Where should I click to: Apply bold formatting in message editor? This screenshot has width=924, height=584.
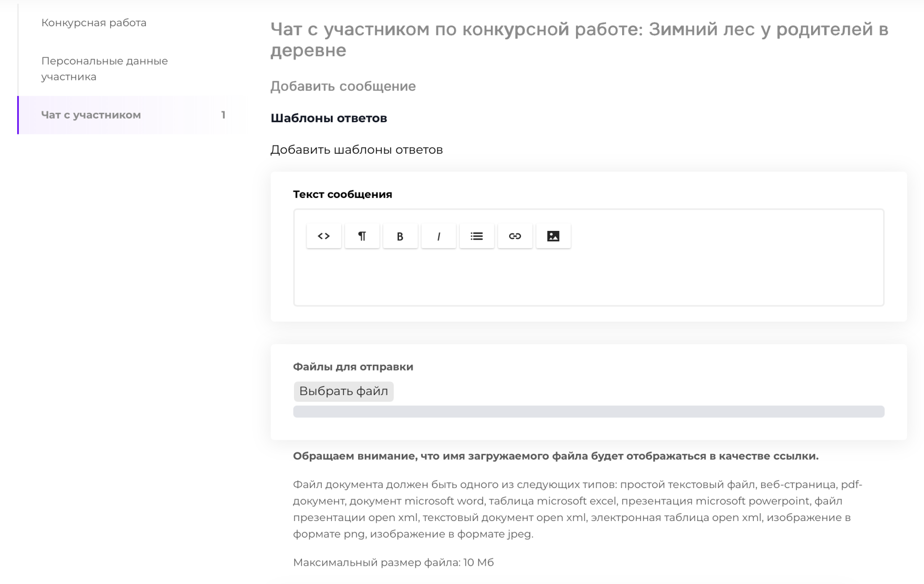(400, 236)
